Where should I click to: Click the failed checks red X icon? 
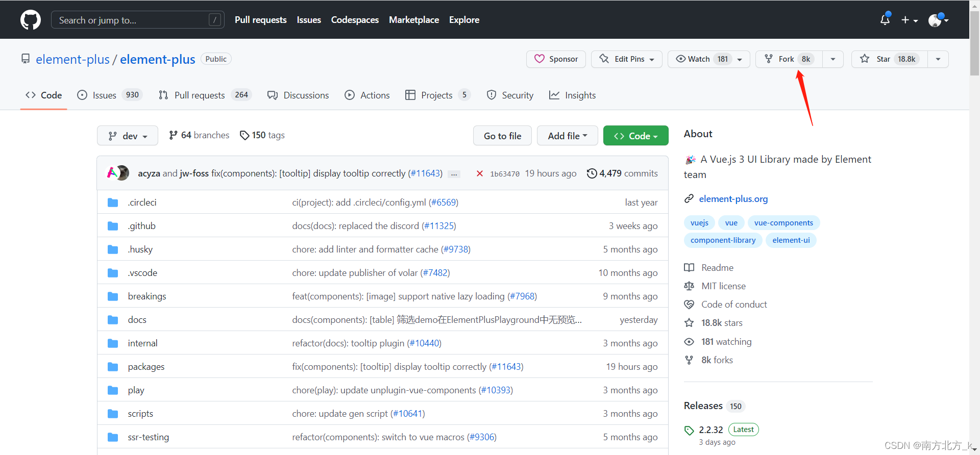pos(480,173)
